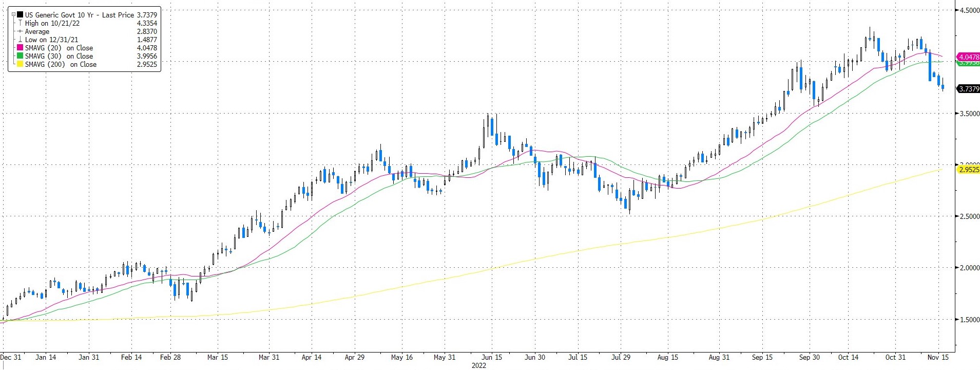Select 'US Generic Govt 10 Yr - Last Price' label
Screen dimensions: 980x370
tap(80, 15)
